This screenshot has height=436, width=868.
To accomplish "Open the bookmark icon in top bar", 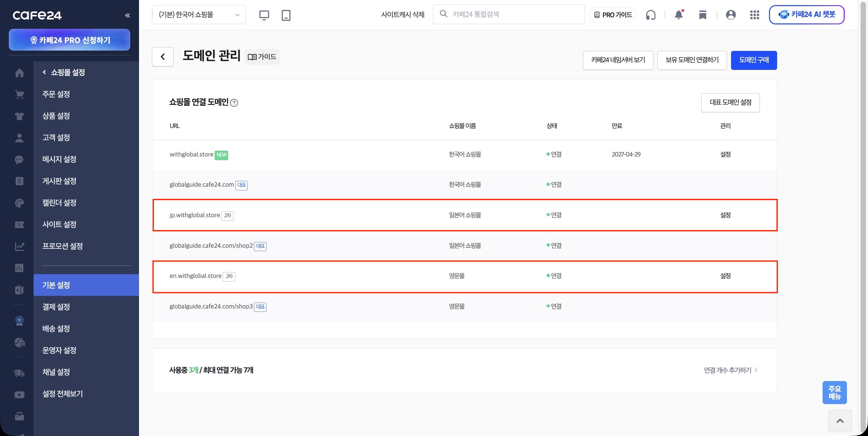I will coord(703,15).
